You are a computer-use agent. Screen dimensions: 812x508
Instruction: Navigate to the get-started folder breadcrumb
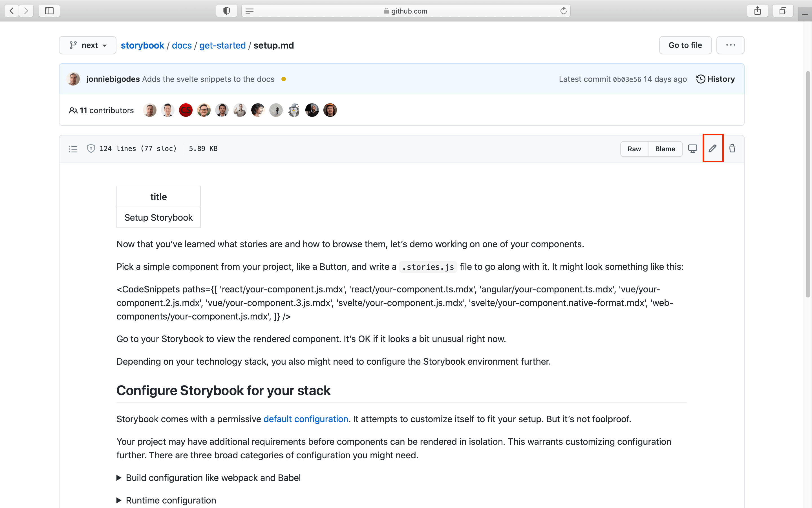click(222, 45)
